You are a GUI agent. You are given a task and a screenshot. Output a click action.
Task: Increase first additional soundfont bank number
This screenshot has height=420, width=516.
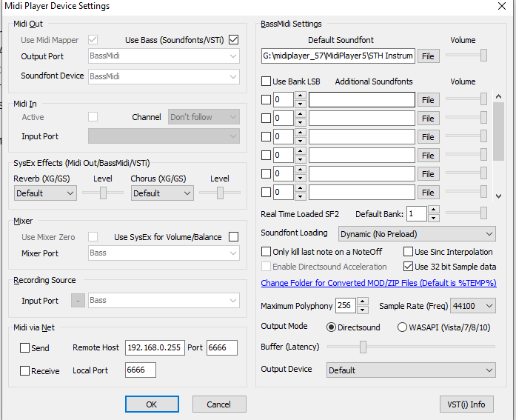coord(300,96)
